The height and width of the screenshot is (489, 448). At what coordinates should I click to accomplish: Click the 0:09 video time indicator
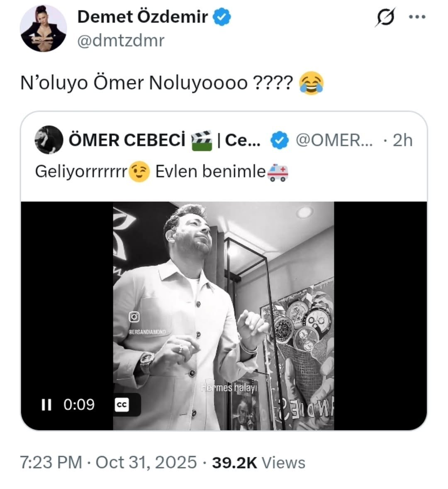tap(79, 404)
